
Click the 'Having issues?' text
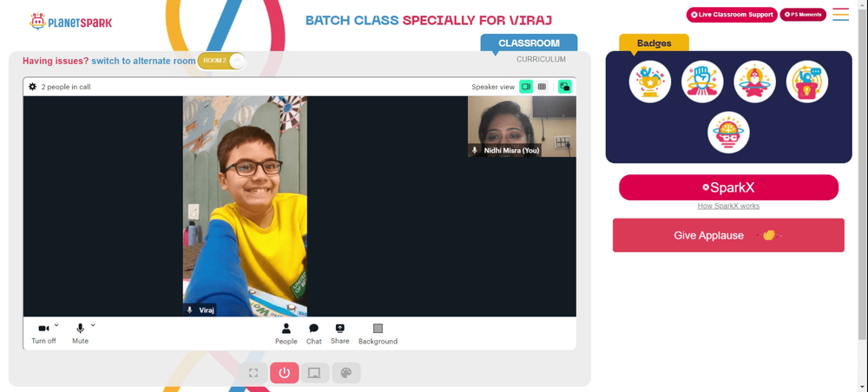[56, 61]
